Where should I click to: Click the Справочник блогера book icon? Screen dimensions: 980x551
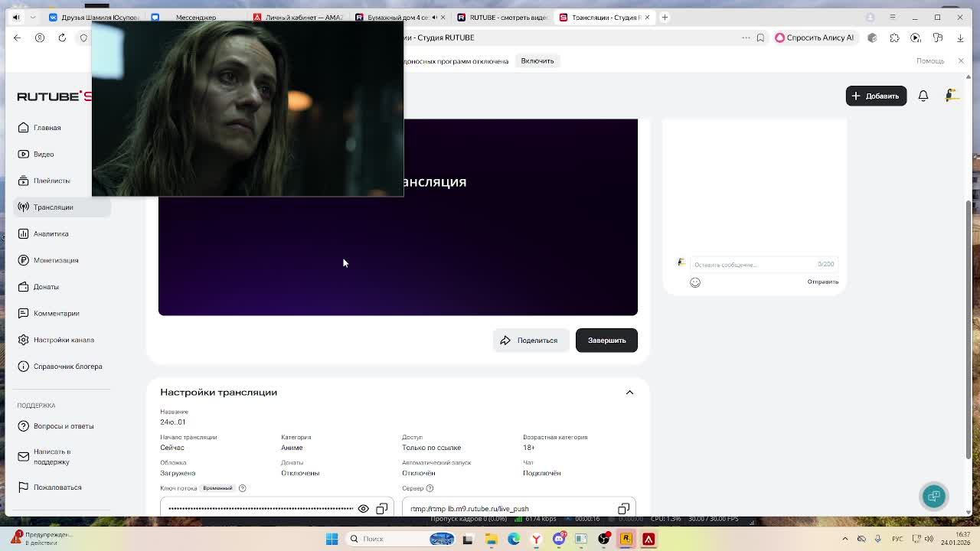pyautogui.click(x=24, y=367)
